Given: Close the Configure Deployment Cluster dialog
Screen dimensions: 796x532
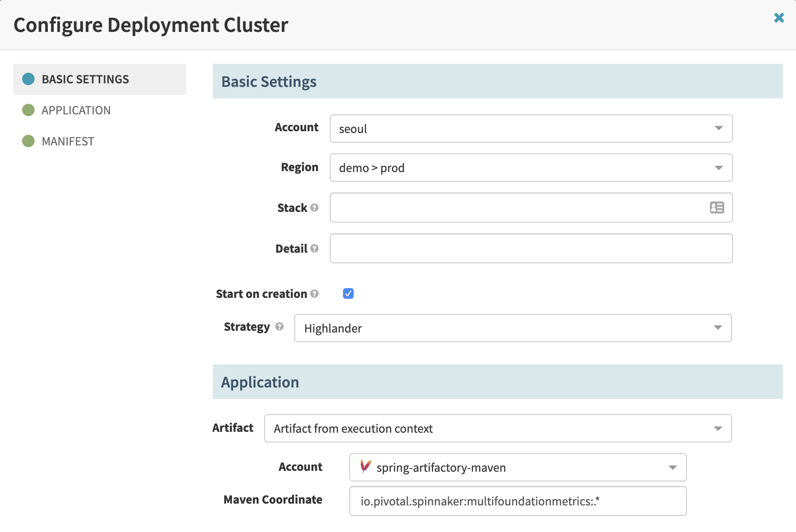Looking at the screenshot, I should pyautogui.click(x=779, y=18).
